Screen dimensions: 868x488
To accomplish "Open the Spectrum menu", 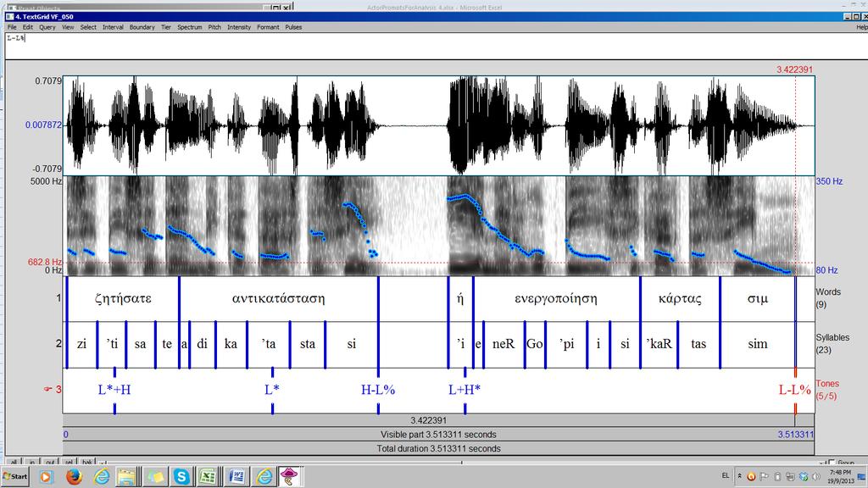I will point(189,27).
